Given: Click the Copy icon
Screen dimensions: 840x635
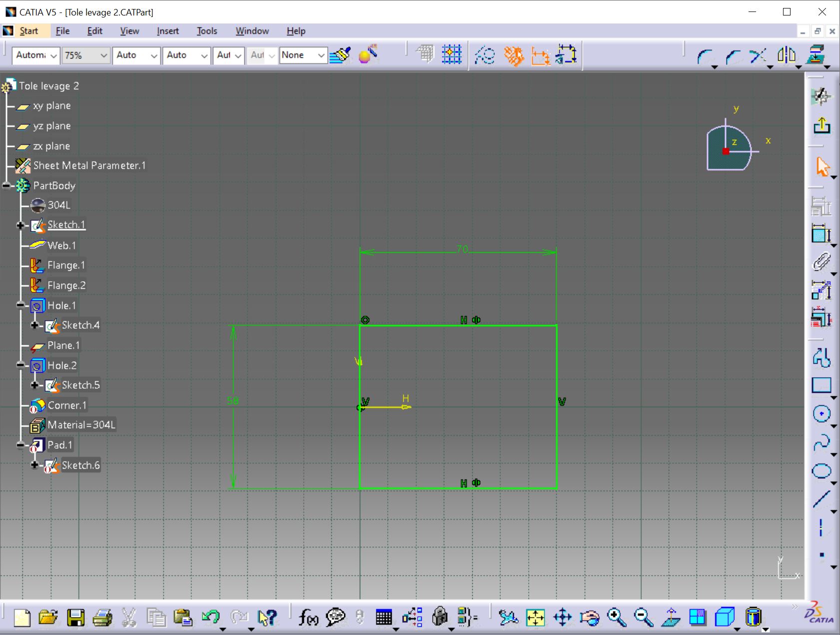Looking at the screenshot, I should tap(156, 618).
